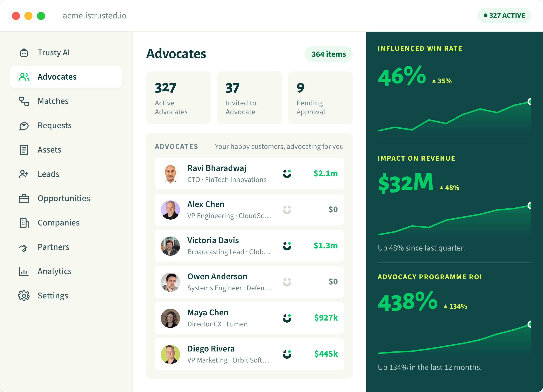This screenshot has height=392, width=543.
Task: Navigate to Companies section
Action: [x=66, y=223]
